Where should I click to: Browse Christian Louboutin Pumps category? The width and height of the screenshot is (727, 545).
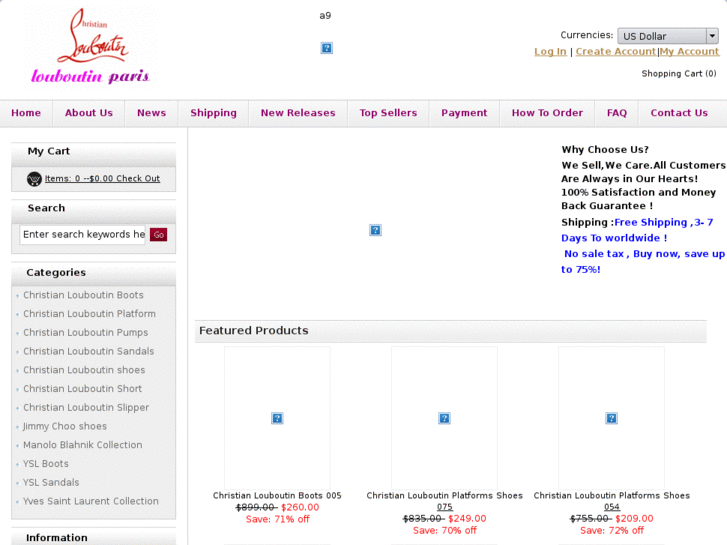(x=86, y=333)
